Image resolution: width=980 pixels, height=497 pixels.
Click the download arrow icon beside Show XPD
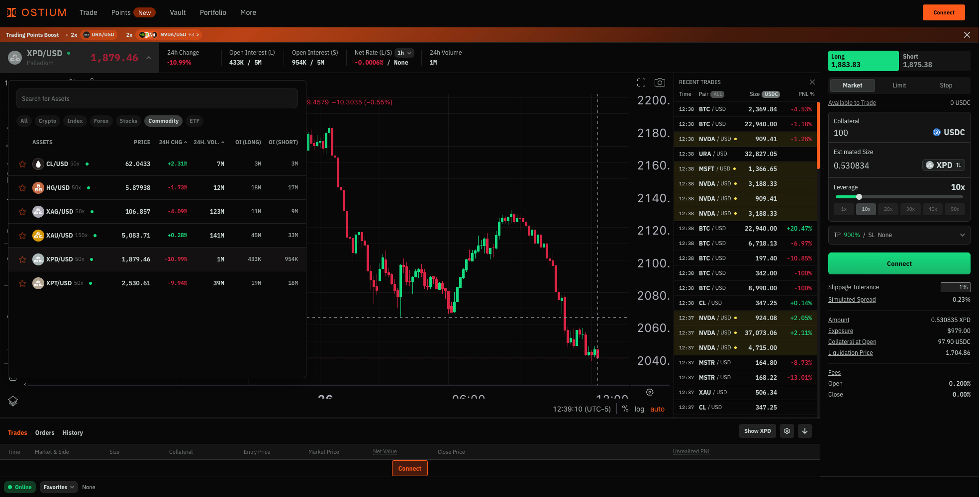(805, 431)
